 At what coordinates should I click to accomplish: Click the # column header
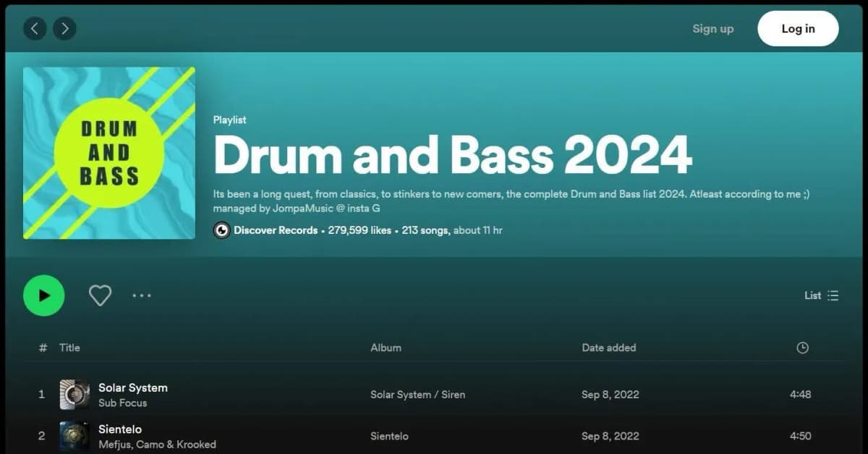(43, 348)
